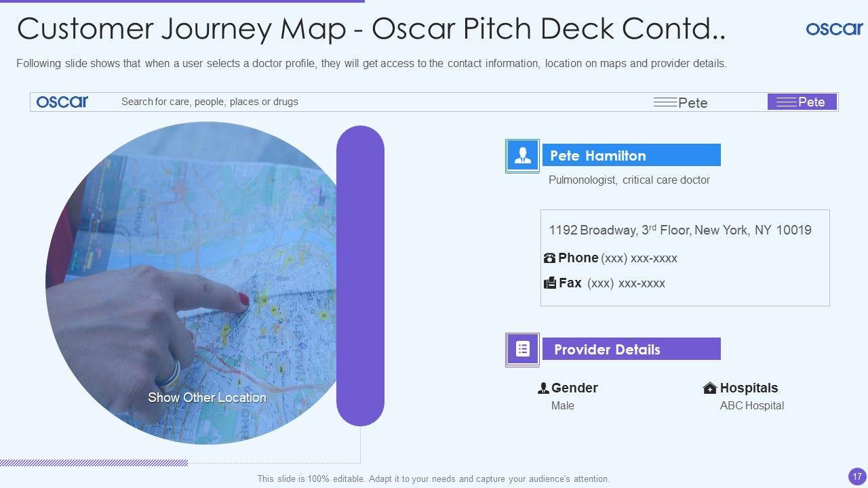
Task: Open the hamburger menu next to unhighlighted Pete
Action: (x=665, y=102)
